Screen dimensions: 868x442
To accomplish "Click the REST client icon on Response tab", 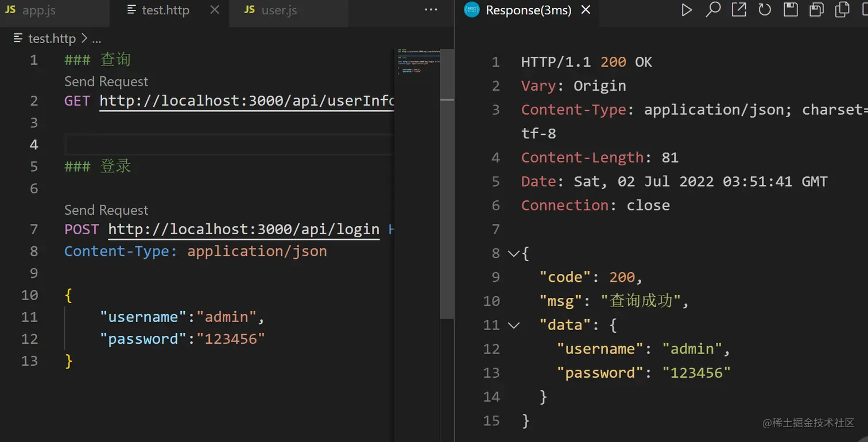I will 472,10.
